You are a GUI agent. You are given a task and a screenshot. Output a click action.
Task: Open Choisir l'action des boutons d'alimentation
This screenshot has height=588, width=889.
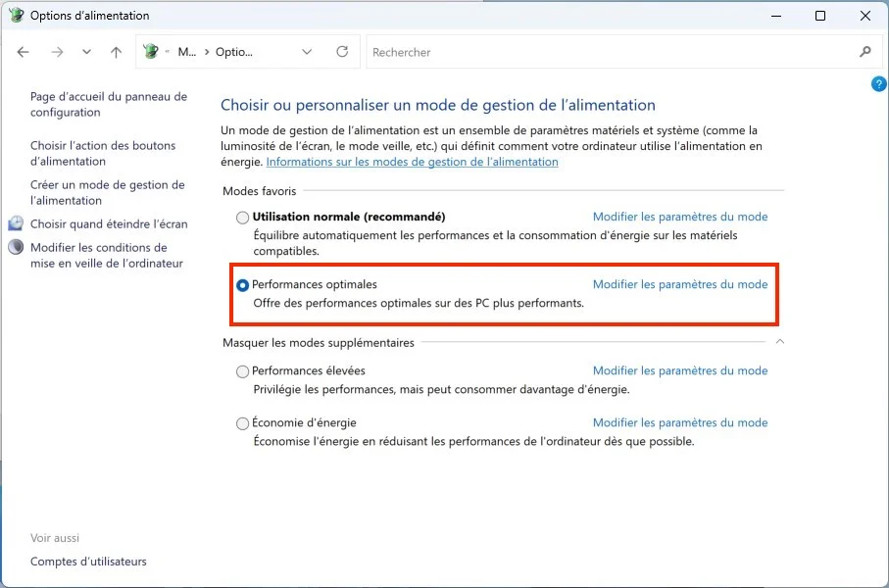point(103,153)
